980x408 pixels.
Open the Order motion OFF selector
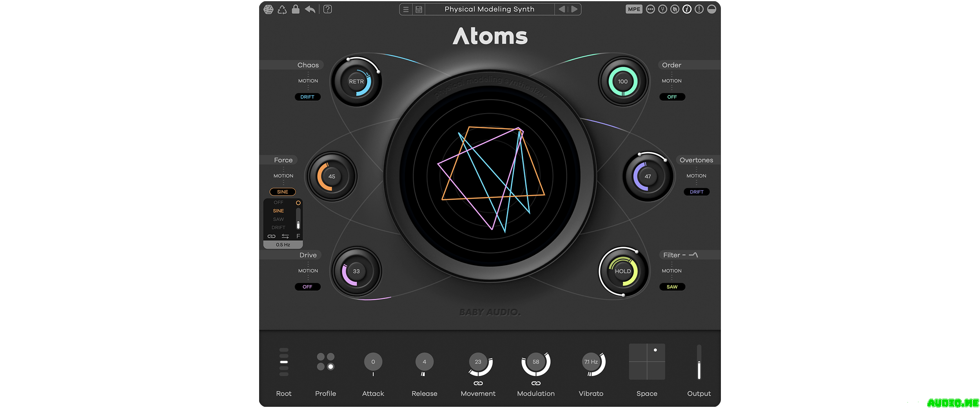pyautogui.click(x=672, y=97)
